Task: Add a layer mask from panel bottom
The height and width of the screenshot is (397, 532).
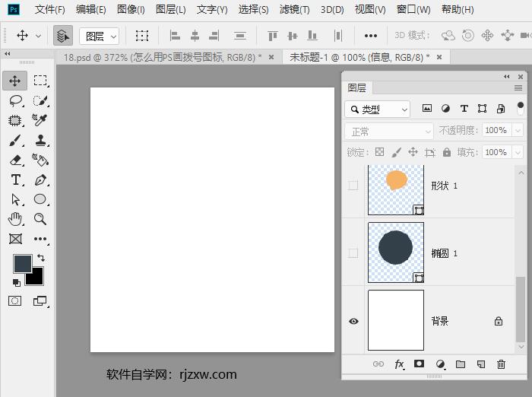Action: pos(419,365)
